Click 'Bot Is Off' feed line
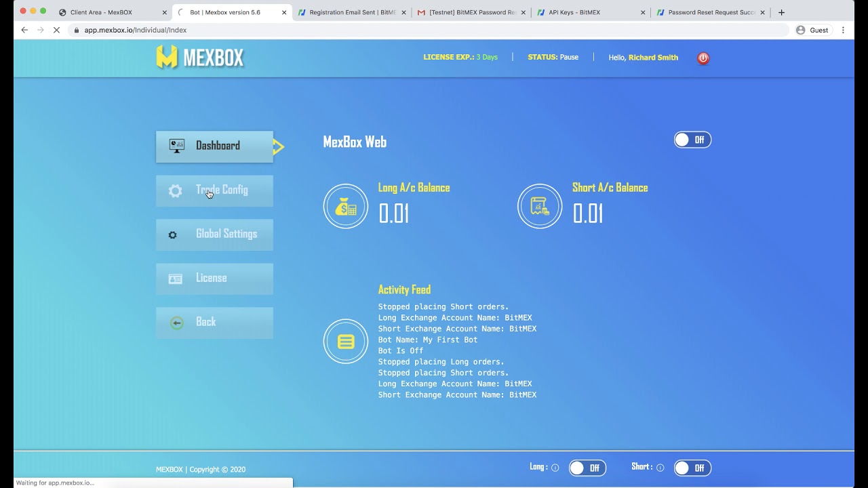Screen dimensions: 868x488 401,350
